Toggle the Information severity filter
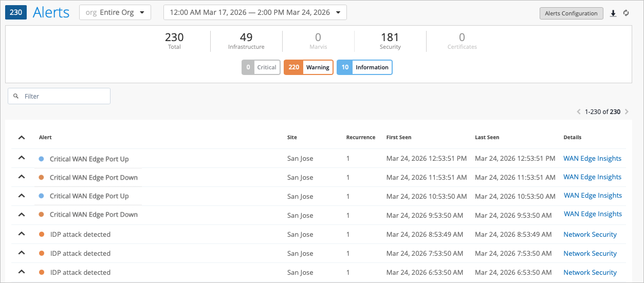The image size is (644, 283). pyautogui.click(x=364, y=67)
